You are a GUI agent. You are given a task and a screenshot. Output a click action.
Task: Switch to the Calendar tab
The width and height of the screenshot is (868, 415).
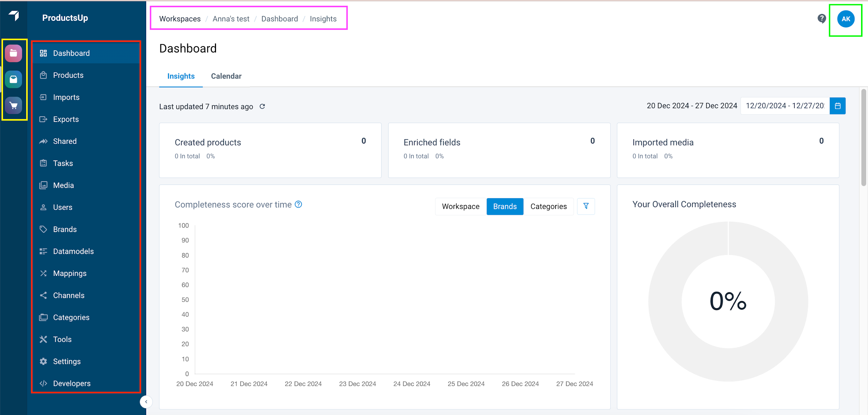(x=226, y=76)
